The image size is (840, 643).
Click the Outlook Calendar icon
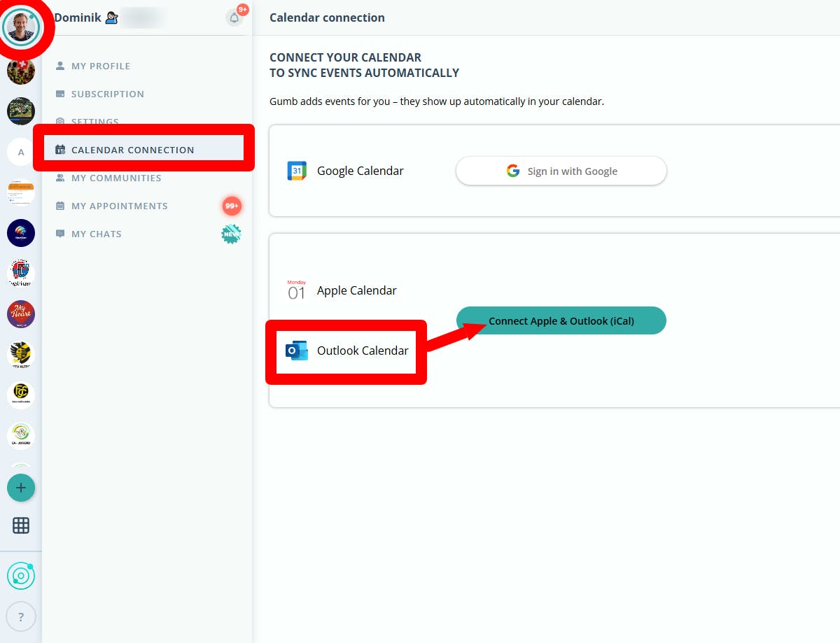click(x=297, y=351)
